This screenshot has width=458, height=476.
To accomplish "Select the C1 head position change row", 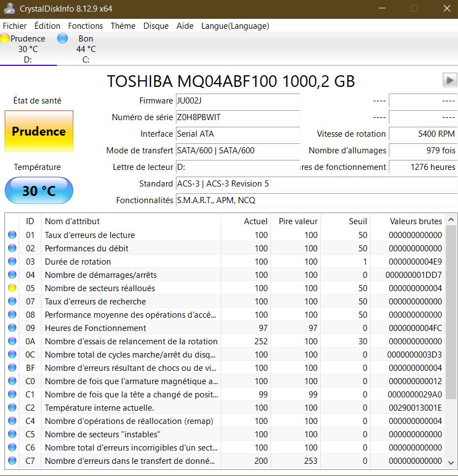I will coord(225,394).
